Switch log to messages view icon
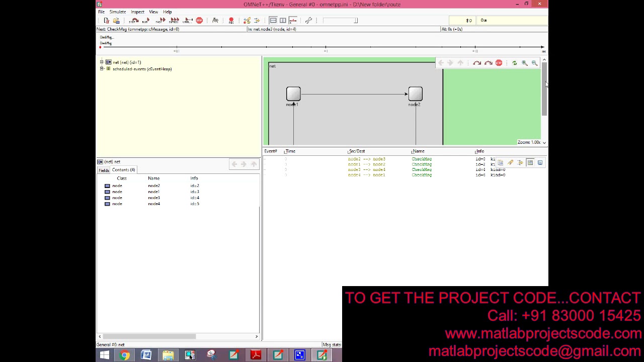Screen dimensions: 644x362 (x=530, y=163)
